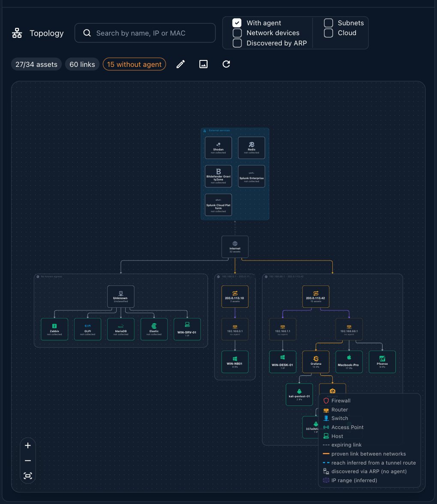Open the Splunk Enterprise node
Image resolution: width=437 pixels, height=504 pixels.
(251, 177)
